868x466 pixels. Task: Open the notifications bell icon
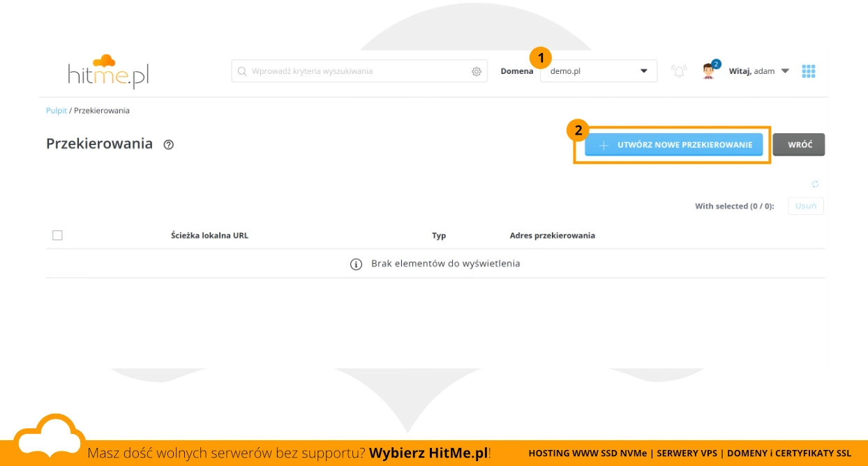pyautogui.click(x=679, y=71)
